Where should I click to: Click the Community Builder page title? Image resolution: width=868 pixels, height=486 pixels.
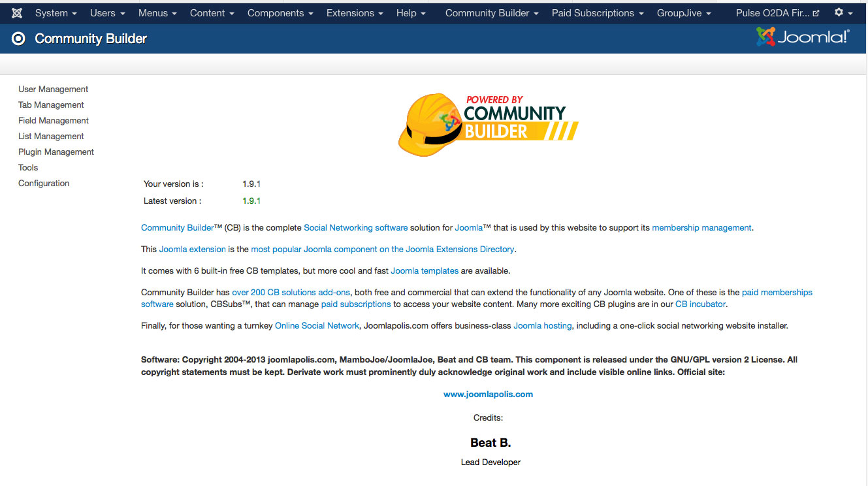(x=91, y=39)
